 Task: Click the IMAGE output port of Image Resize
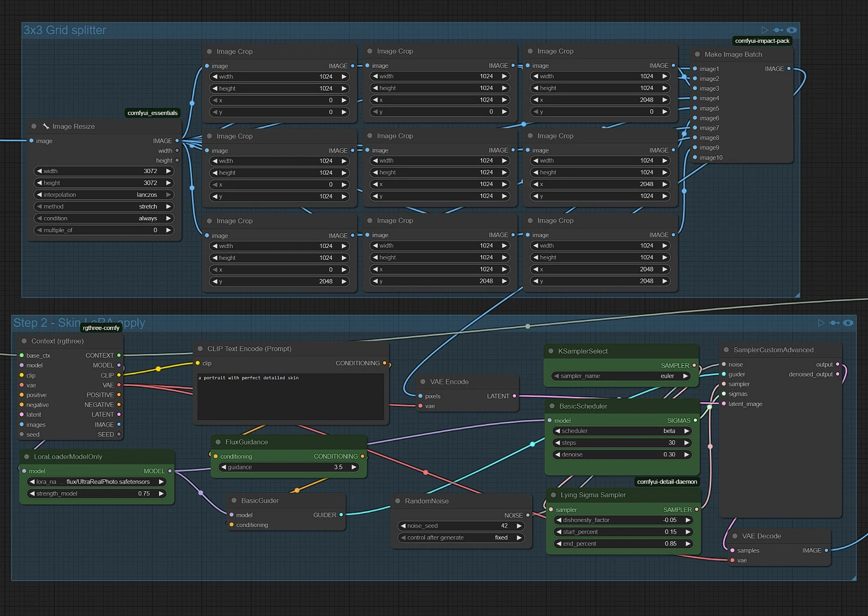click(177, 141)
